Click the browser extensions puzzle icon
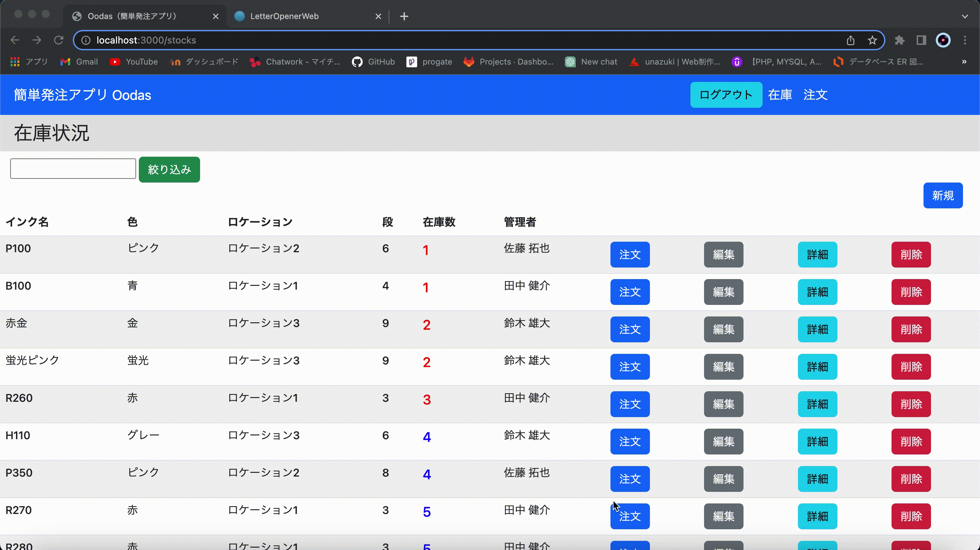This screenshot has height=550, width=980. pyautogui.click(x=899, y=40)
